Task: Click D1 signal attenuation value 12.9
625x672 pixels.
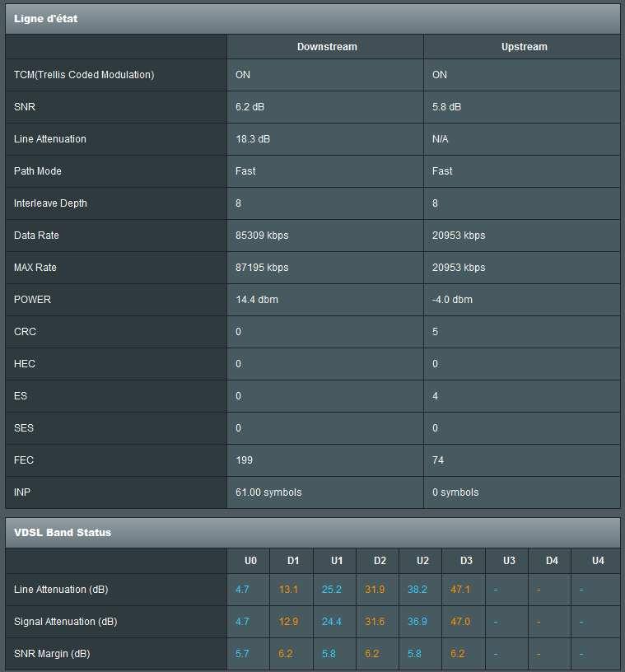Action: (288, 622)
